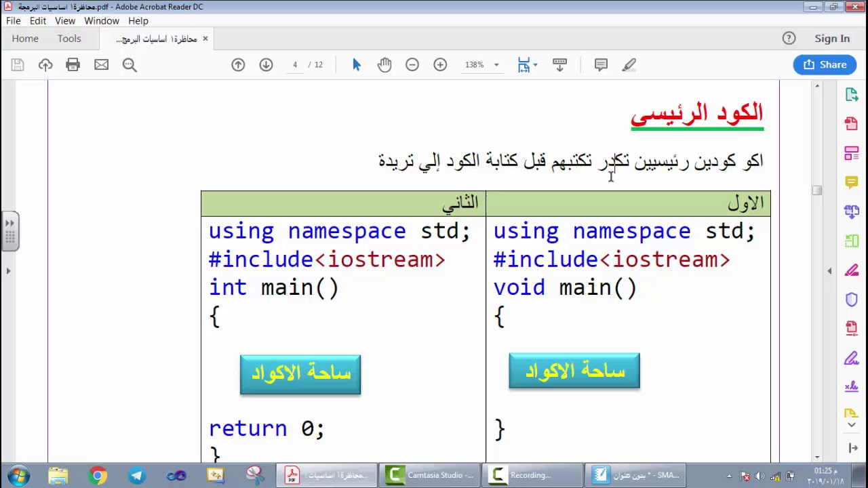
Task: Select the highlight pen tool in toolbar
Action: pos(629,64)
